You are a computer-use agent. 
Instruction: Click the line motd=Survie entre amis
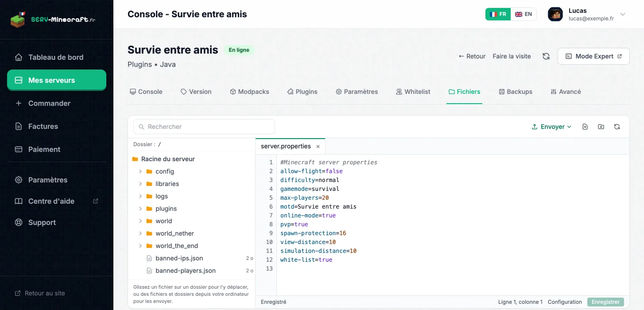pos(318,206)
